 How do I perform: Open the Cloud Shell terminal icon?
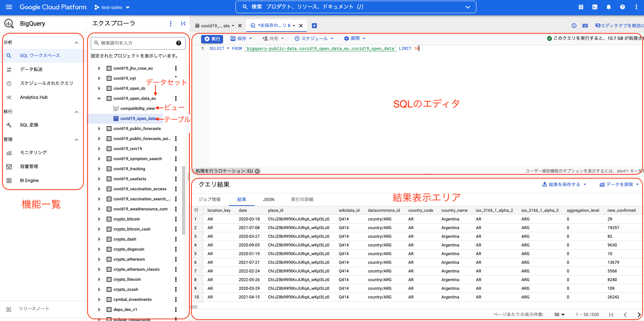pyautogui.click(x=595, y=7)
